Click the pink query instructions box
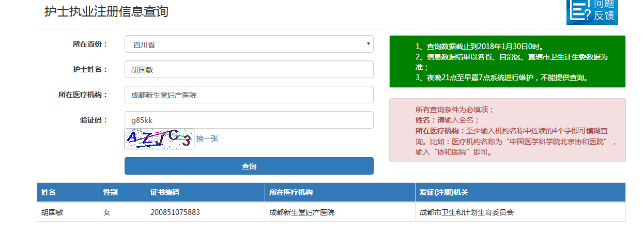Screen dimensions: 644x232 pyautogui.click(x=507, y=130)
